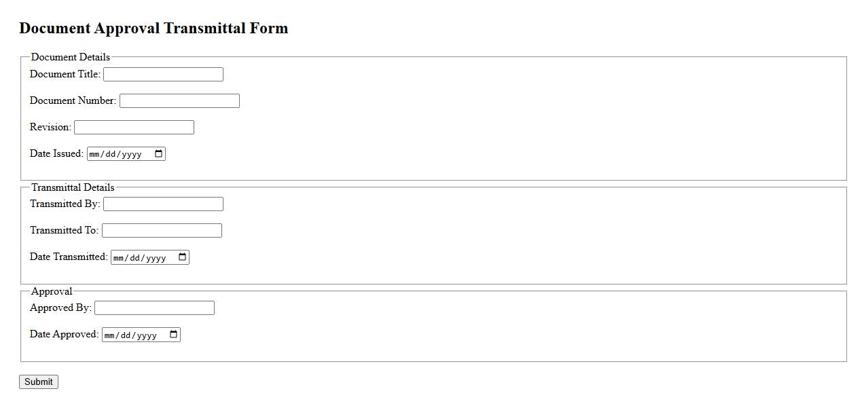The image size is (868, 408).
Task: Click the mm/dd/yyyy text in Date Transmitted
Action: coord(139,258)
